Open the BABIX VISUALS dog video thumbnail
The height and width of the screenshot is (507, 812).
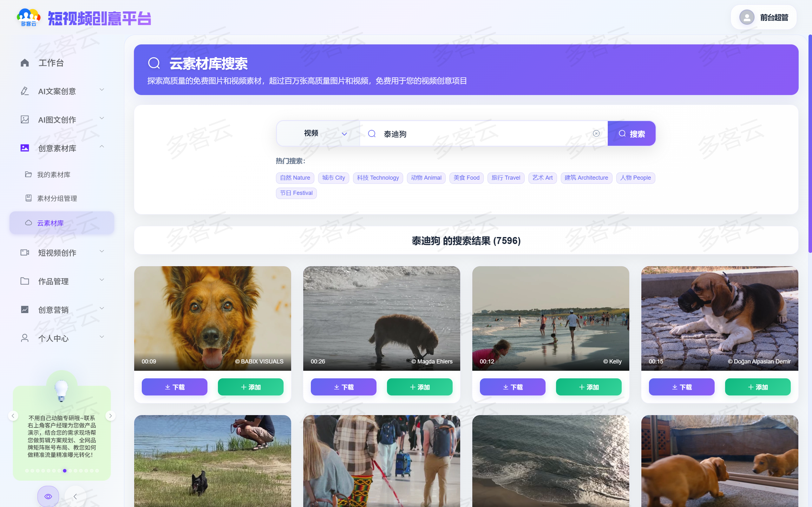point(213,318)
